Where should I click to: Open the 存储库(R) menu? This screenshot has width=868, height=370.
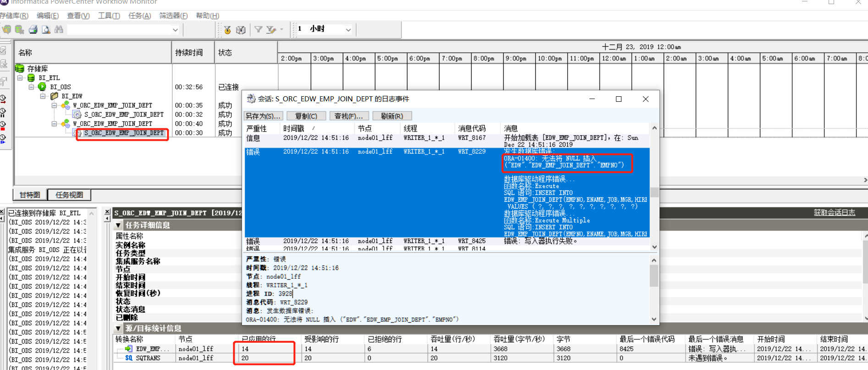(14, 16)
